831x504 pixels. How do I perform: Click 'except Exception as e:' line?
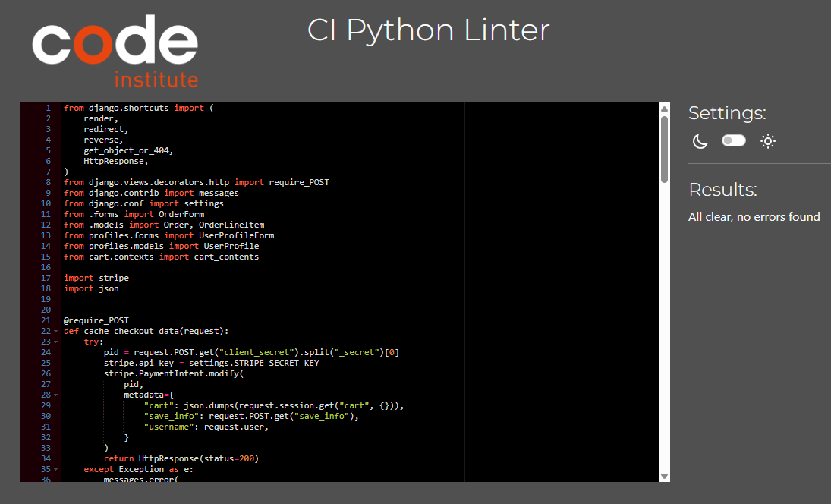click(x=138, y=468)
